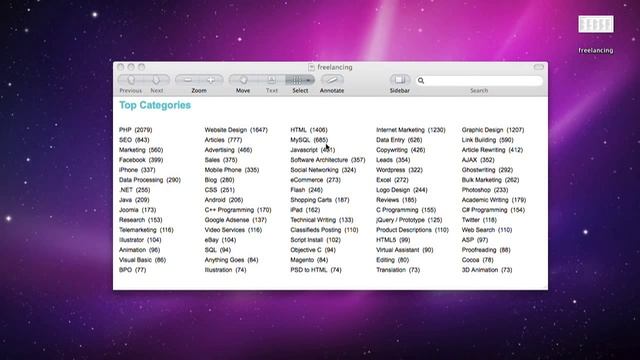This screenshot has width=640, height=360.
Task: Click the magnifier icon in search field
Action: click(421, 81)
